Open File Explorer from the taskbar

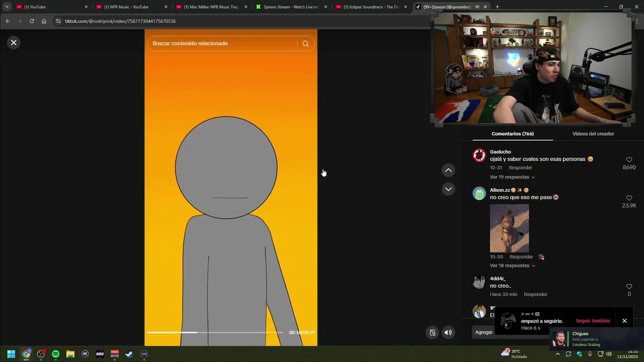click(70, 354)
